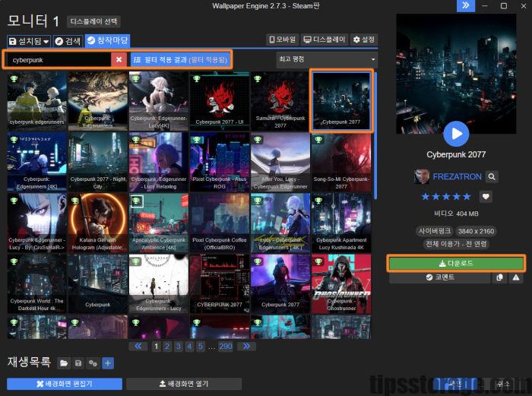Select the cyberpunk edgerunners wallpaper thumbnail

tap(37, 101)
